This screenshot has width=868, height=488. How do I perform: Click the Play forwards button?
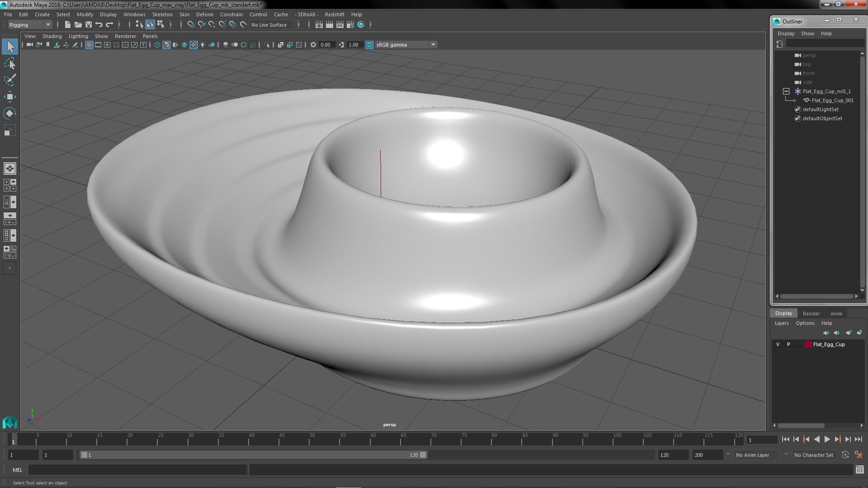[x=827, y=439]
